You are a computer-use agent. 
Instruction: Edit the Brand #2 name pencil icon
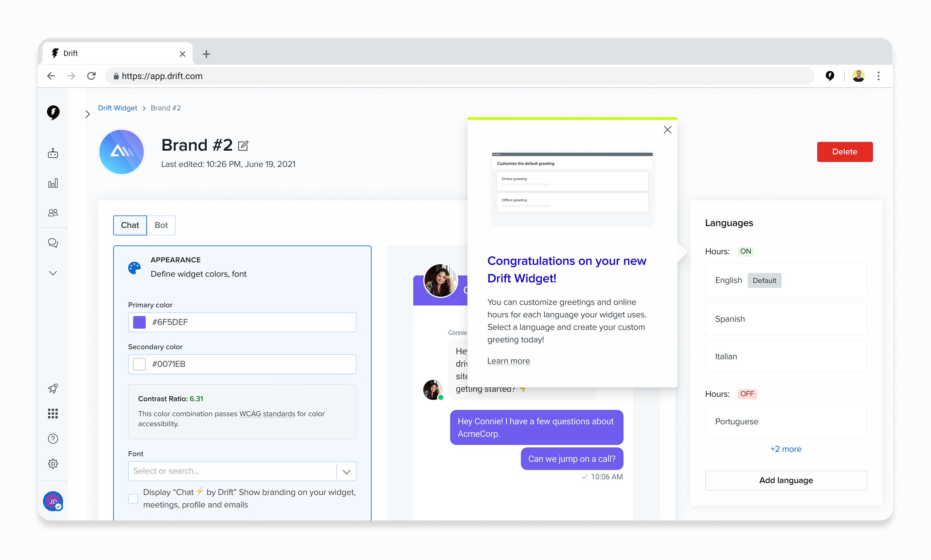(x=243, y=146)
